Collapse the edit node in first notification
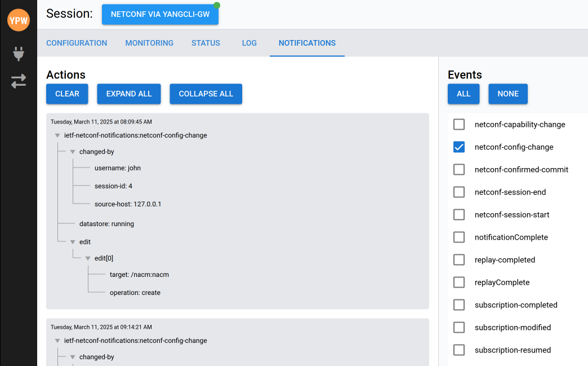588x366 pixels. [x=73, y=242]
